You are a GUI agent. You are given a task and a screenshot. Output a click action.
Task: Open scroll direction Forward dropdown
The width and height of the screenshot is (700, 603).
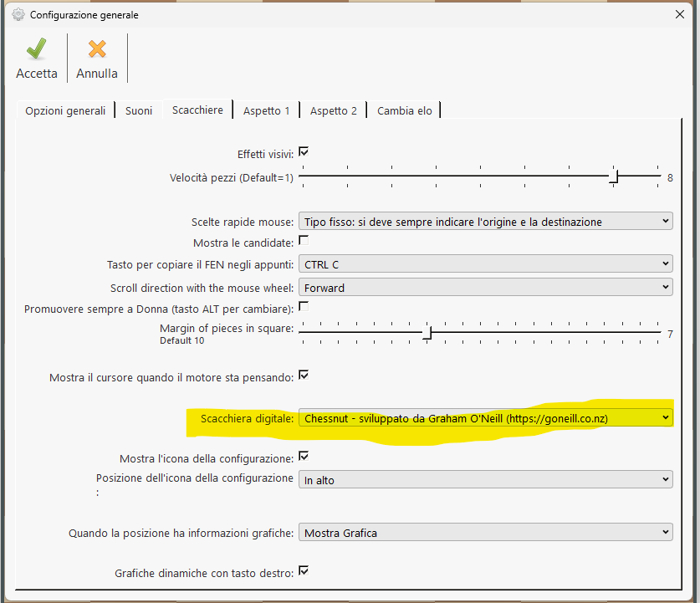485,288
